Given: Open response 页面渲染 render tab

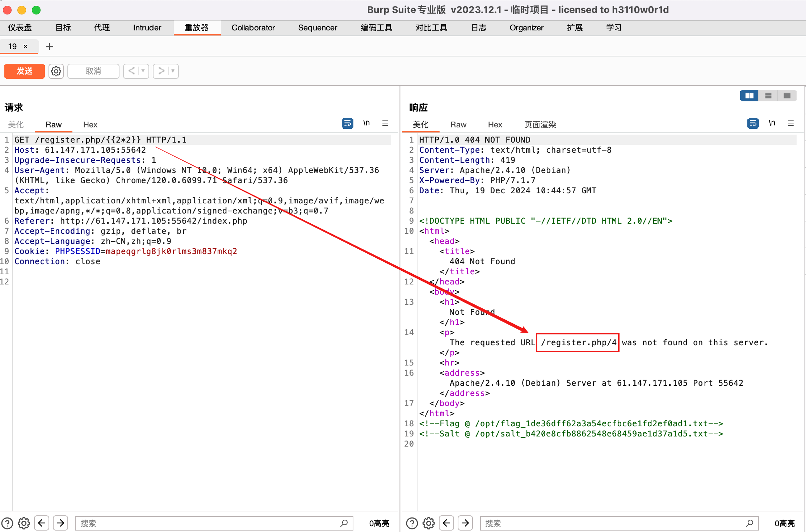Looking at the screenshot, I should click(540, 124).
